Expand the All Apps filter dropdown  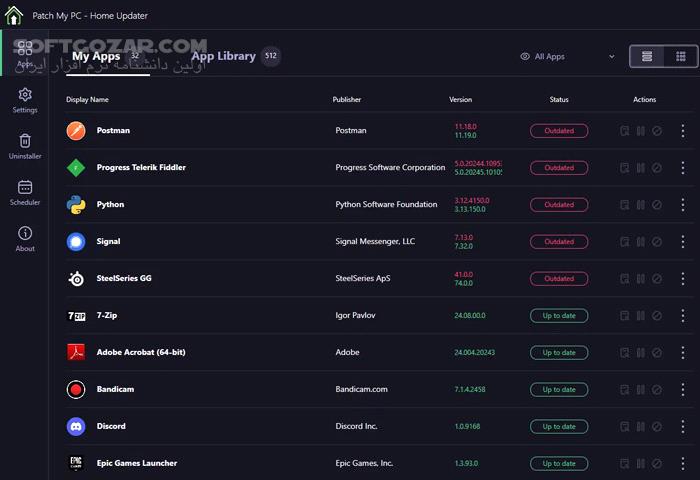567,57
